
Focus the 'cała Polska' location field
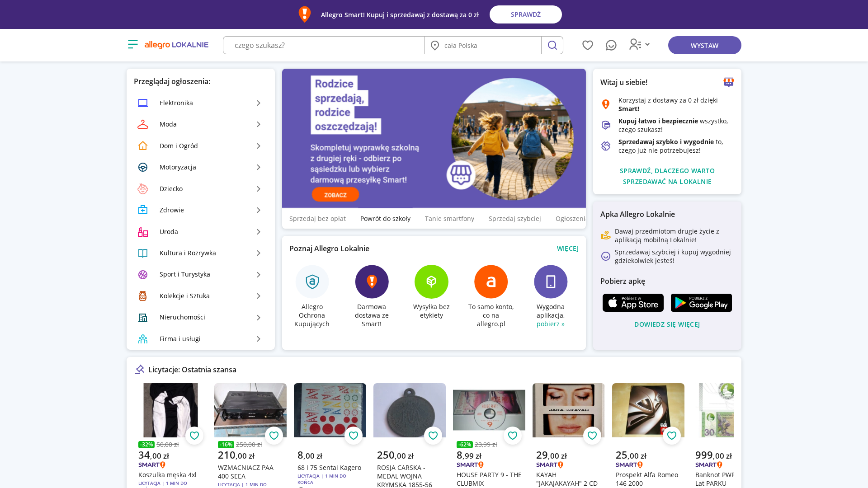(483, 45)
